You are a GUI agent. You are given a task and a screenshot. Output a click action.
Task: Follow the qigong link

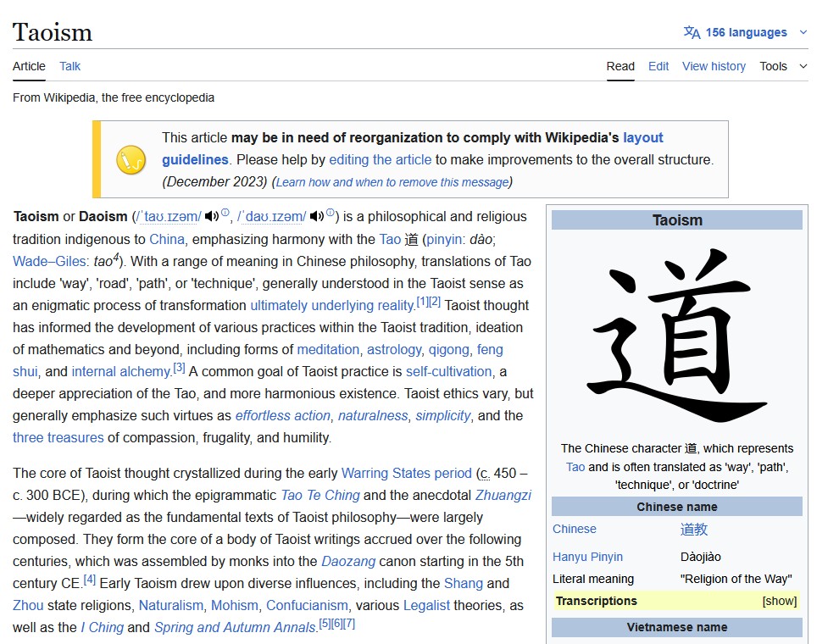[x=449, y=349]
